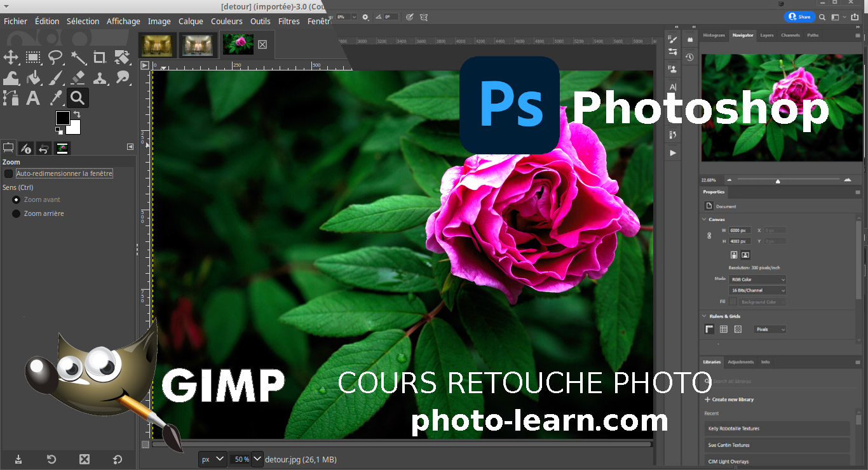This screenshot has width=868, height=470.
Task: Select the Clone stamp tool
Action: (x=100, y=78)
